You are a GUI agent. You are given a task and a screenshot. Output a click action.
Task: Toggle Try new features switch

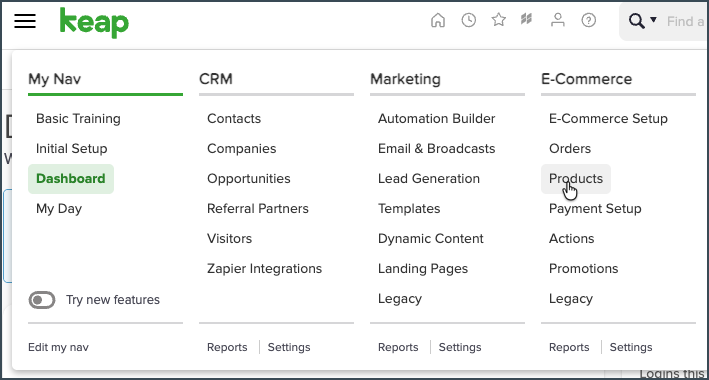pos(42,300)
